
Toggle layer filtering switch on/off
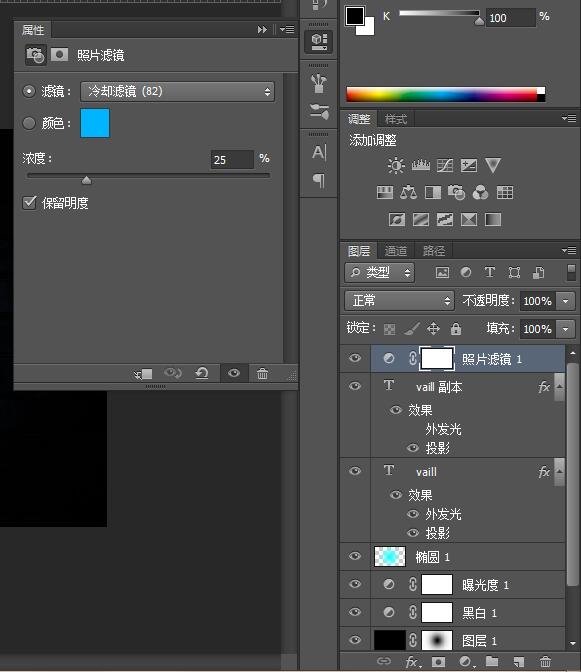click(571, 273)
